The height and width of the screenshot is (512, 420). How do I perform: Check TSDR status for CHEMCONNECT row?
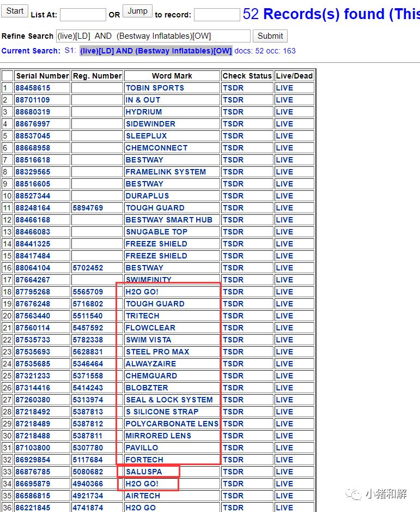coord(233,148)
